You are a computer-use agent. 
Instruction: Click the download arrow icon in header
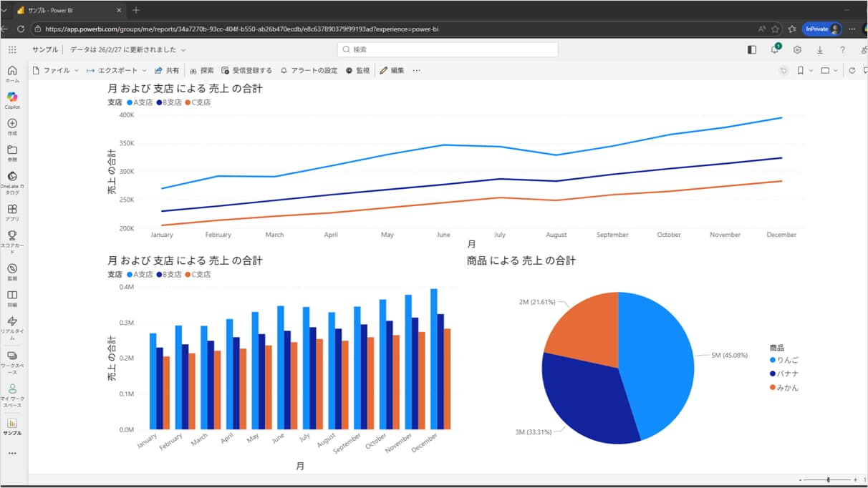coord(820,49)
